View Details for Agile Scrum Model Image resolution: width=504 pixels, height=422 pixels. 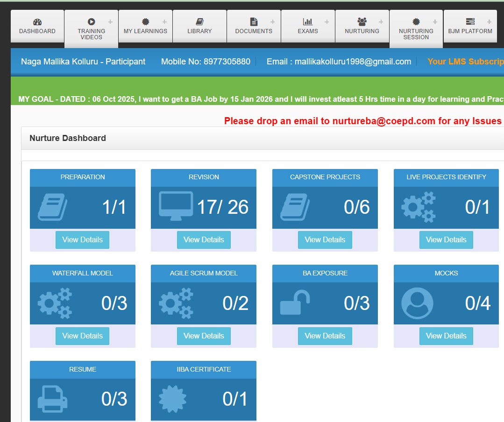point(204,336)
